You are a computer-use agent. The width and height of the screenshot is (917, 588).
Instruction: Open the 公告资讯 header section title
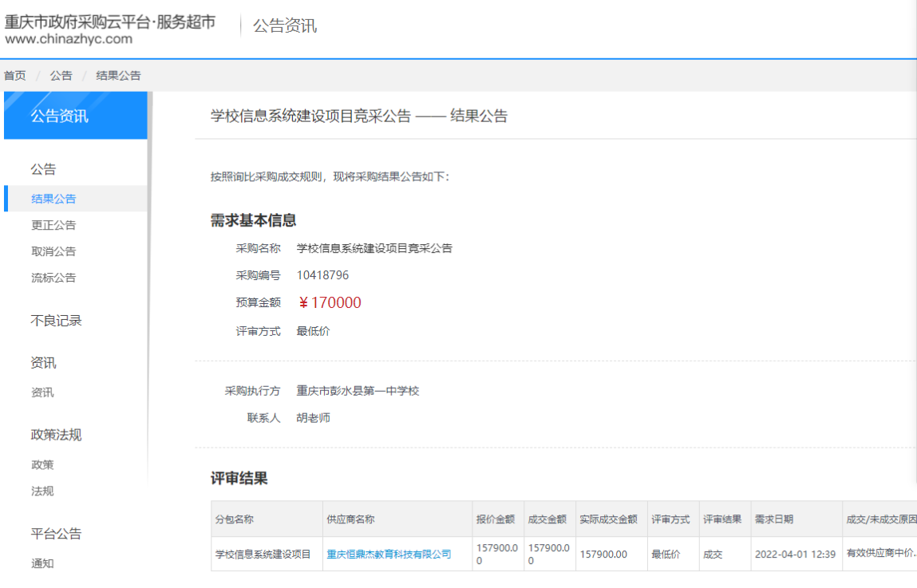click(285, 26)
